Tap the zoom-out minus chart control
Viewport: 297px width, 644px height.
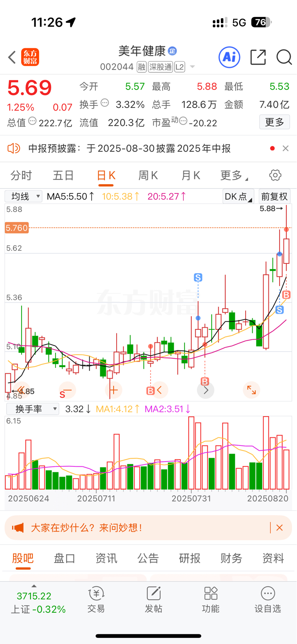pos(67,390)
